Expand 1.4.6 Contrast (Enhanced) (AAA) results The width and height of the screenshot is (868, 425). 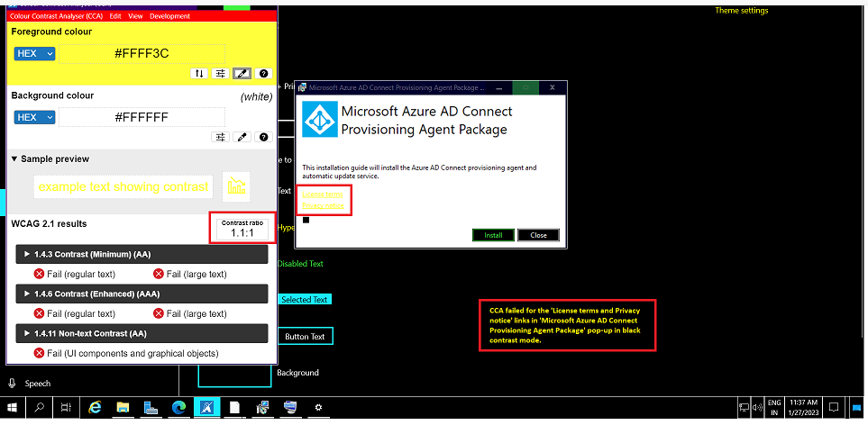click(x=142, y=294)
